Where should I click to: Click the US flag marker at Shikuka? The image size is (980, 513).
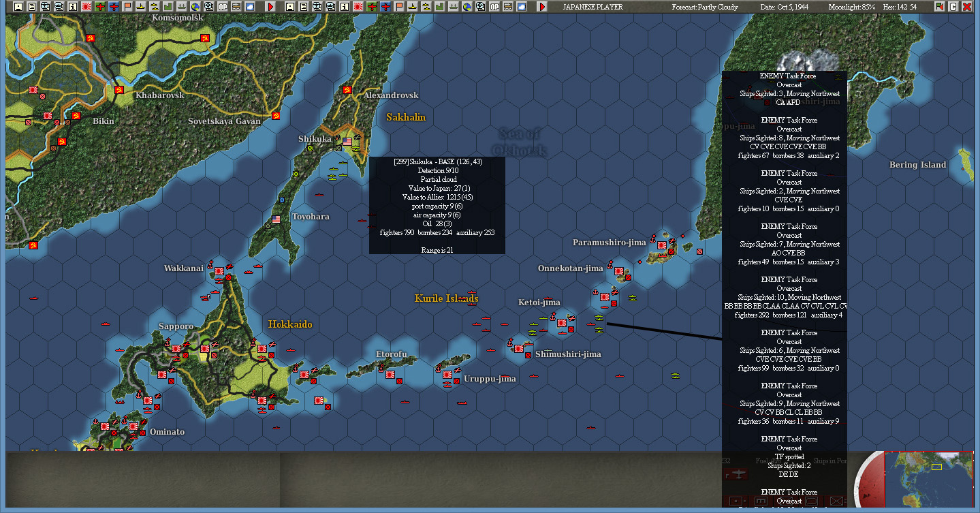click(347, 142)
